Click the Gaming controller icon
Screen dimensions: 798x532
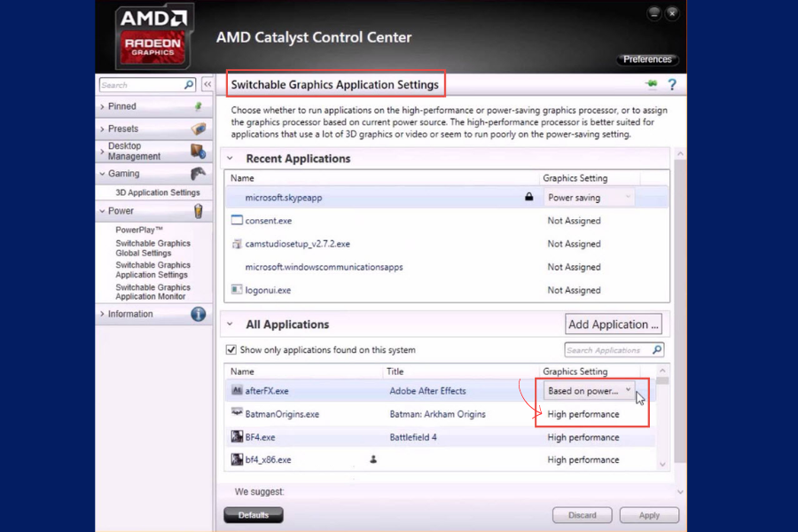coord(199,174)
